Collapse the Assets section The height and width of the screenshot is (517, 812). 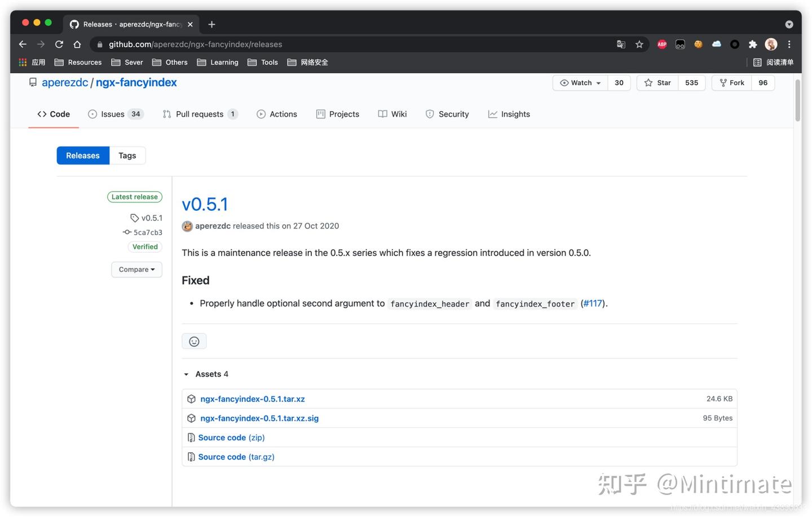pyautogui.click(x=186, y=374)
